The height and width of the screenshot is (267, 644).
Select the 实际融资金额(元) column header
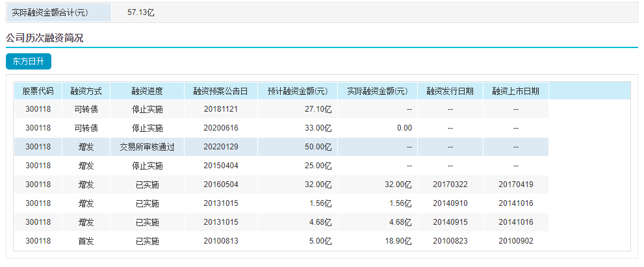point(377,91)
